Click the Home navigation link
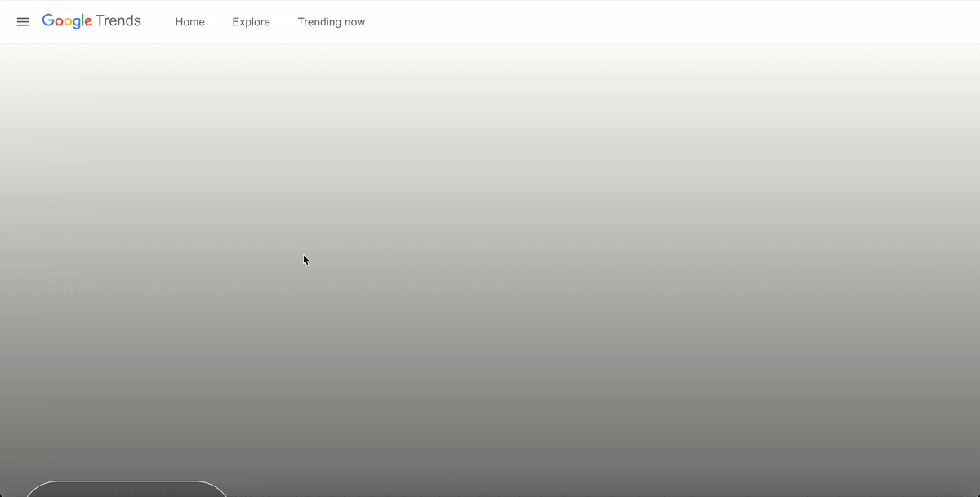980x497 pixels. [x=189, y=22]
